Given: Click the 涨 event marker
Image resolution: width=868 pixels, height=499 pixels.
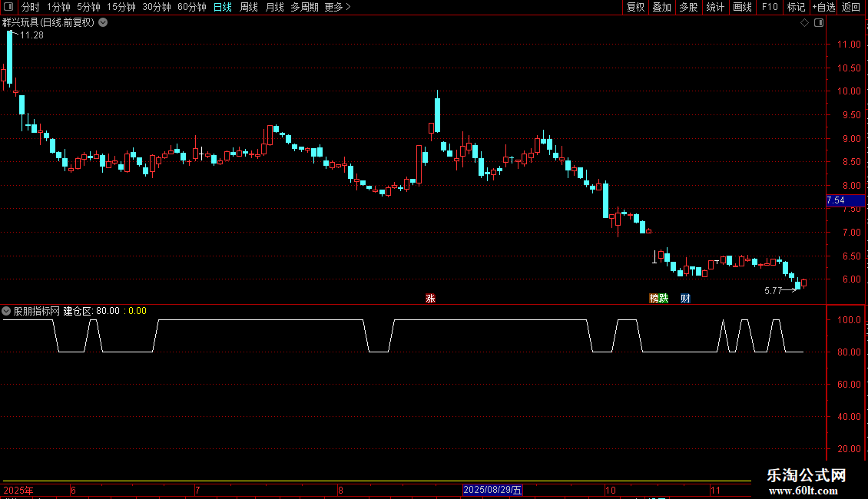Looking at the screenshot, I should point(430,298).
